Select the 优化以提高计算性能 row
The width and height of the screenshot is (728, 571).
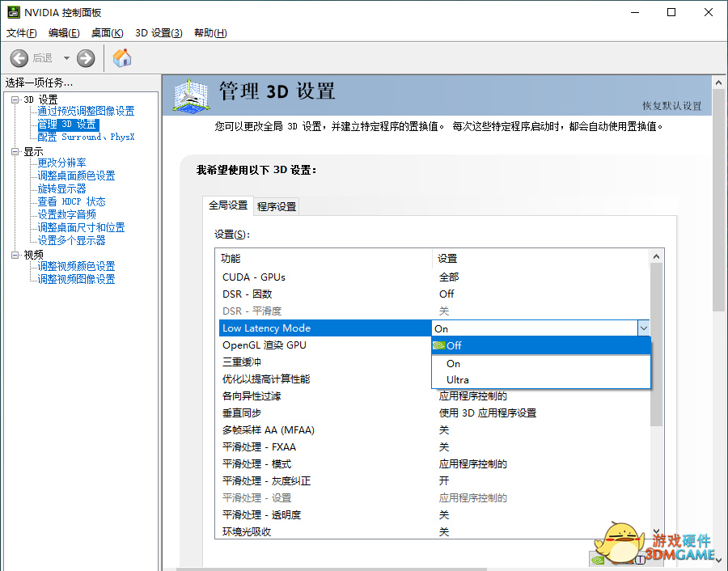[x=325, y=379]
